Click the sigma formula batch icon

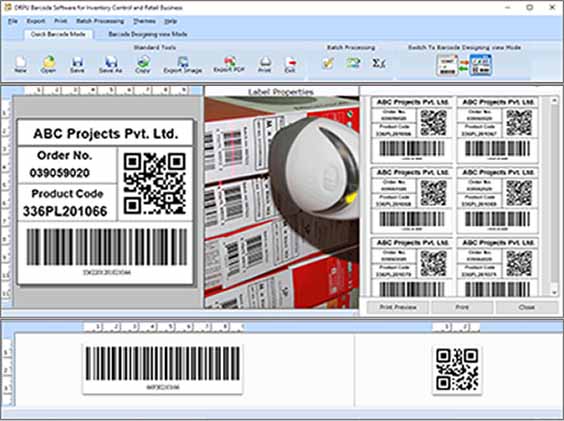pyautogui.click(x=378, y=63)
